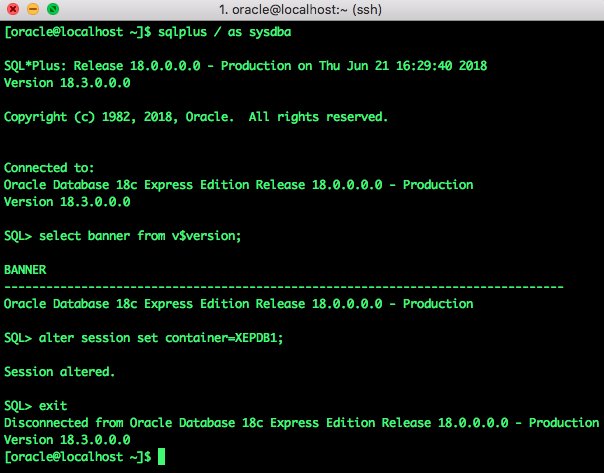Maximize the terminal using green button

tap(53, 9)
